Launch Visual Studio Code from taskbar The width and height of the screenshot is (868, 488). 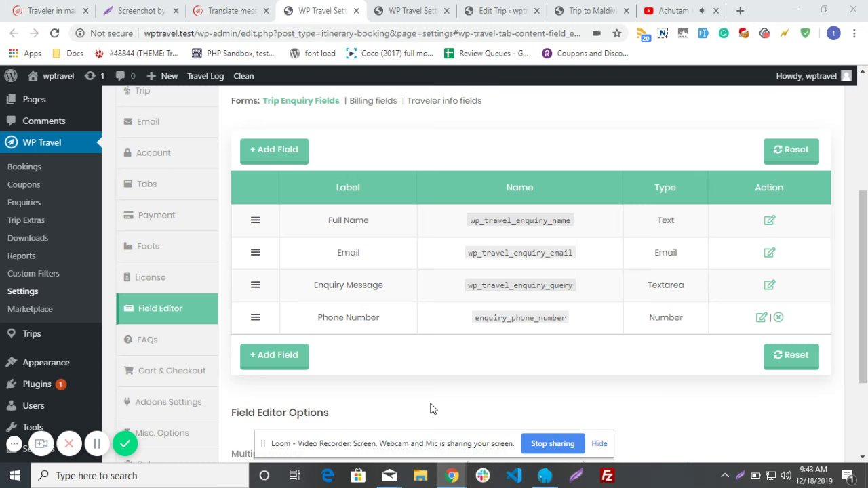tap(514, 475)
